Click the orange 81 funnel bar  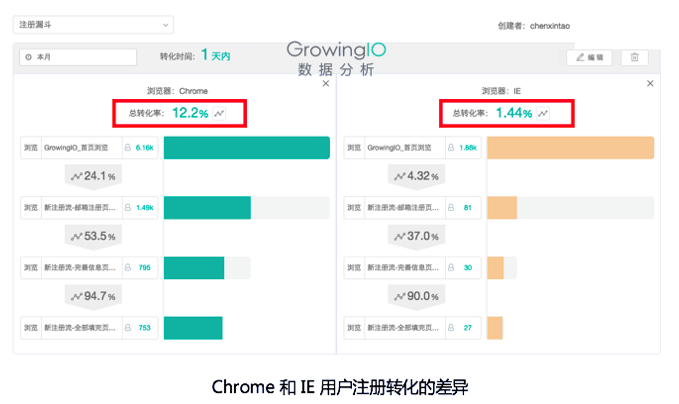(502, 207)
